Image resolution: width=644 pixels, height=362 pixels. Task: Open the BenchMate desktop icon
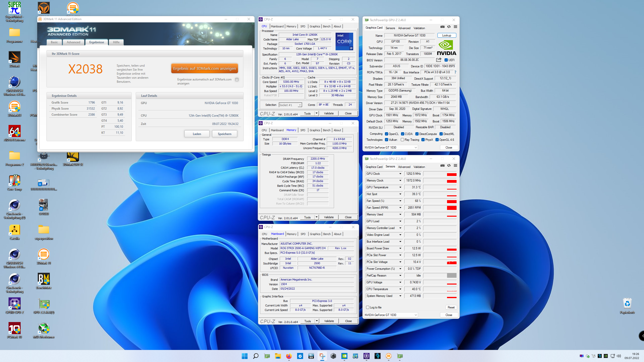(44, 281)
